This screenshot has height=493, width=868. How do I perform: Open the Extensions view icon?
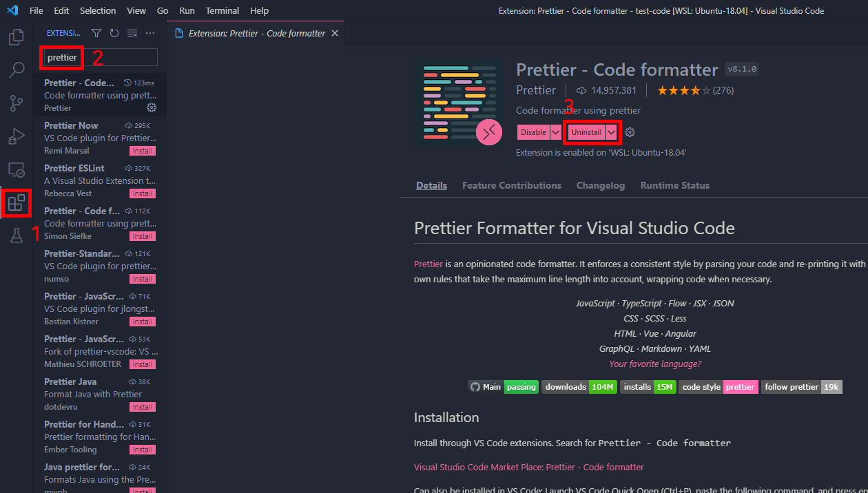(17, 202)
